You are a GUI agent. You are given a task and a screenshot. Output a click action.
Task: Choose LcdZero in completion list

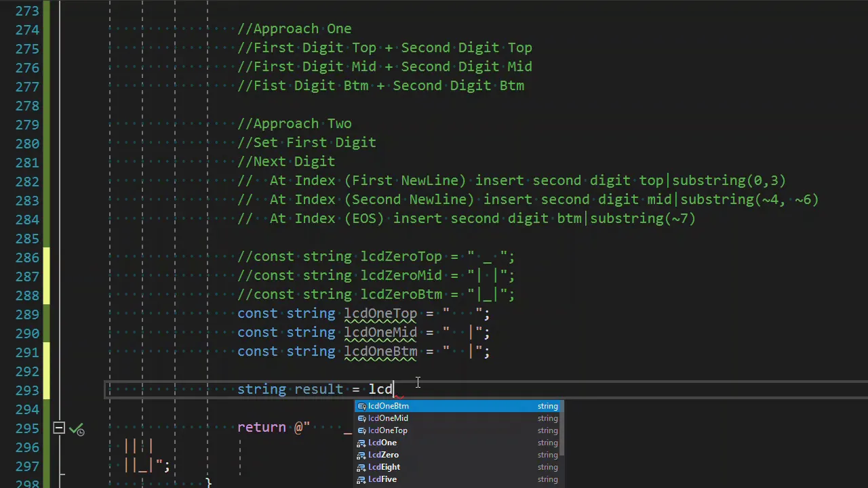tap(456, 455)
